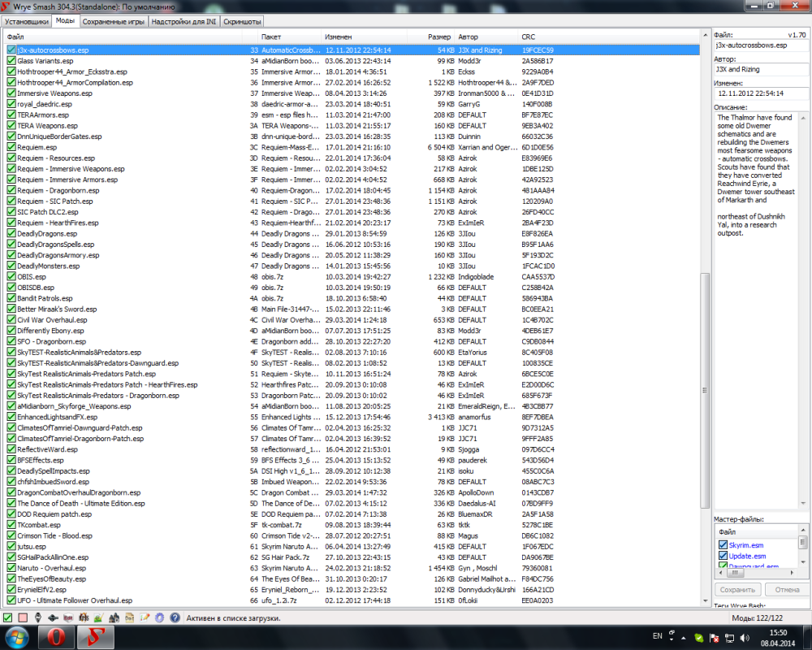Run BOSS load order sorter icon
Screen dimensions: 812x650
[84, 617]
